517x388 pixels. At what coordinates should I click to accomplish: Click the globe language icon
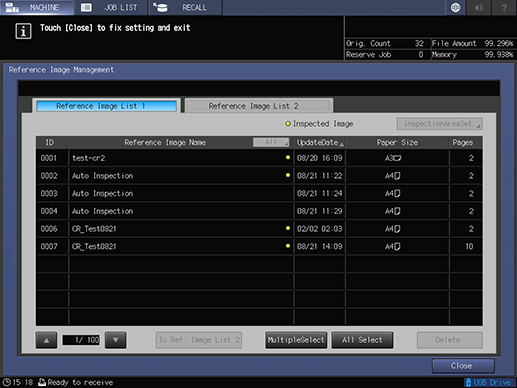(x=455, y=7)
